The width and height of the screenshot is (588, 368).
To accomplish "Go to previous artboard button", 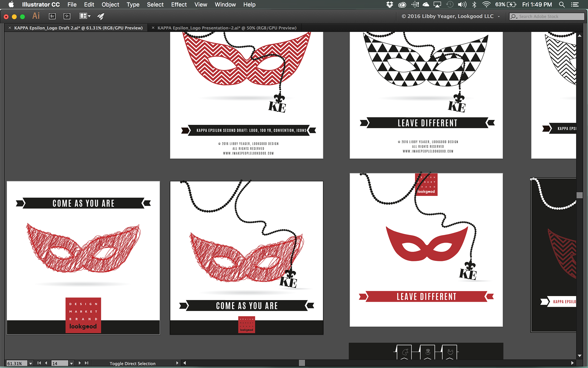I will tap(46, 363).
